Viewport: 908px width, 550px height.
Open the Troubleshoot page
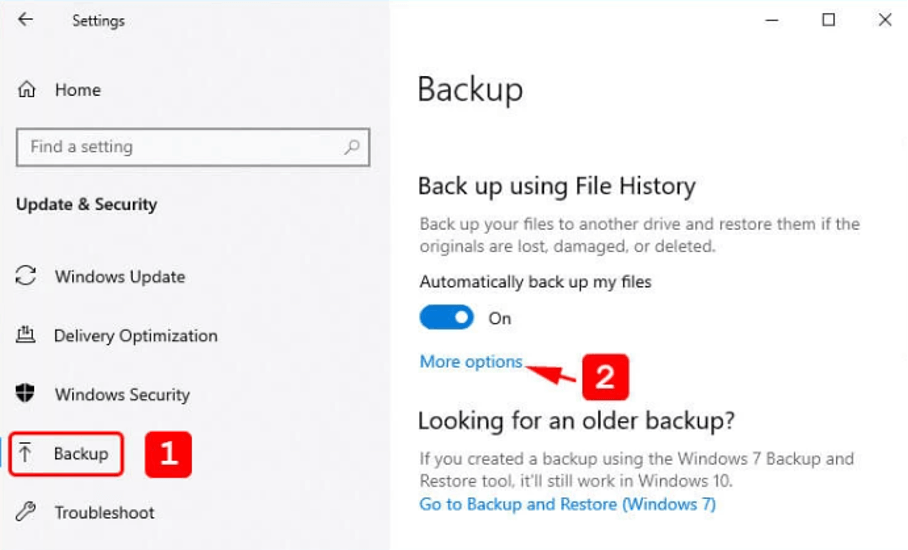[x=104, y=512]
